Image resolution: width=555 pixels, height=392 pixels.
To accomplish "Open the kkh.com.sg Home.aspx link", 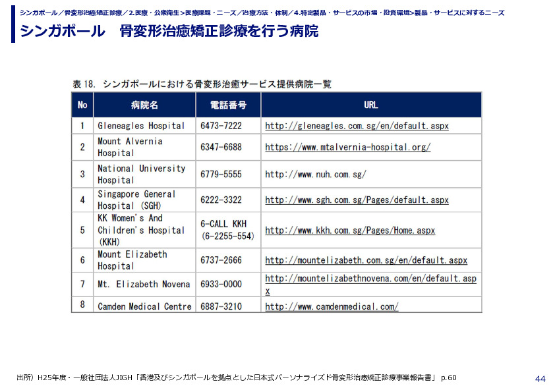I will click(350, 231).
